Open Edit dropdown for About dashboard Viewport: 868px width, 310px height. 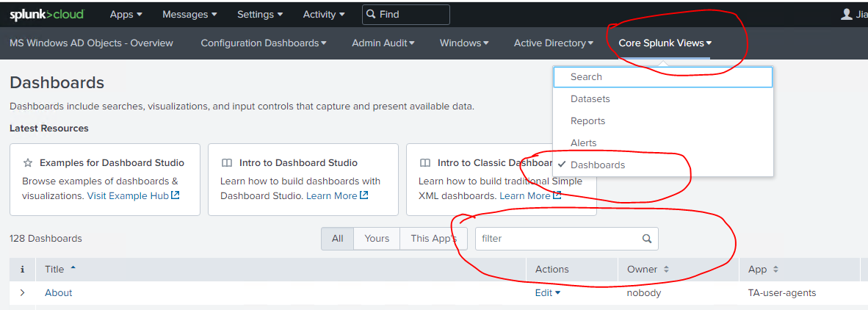tap(547, 292)
